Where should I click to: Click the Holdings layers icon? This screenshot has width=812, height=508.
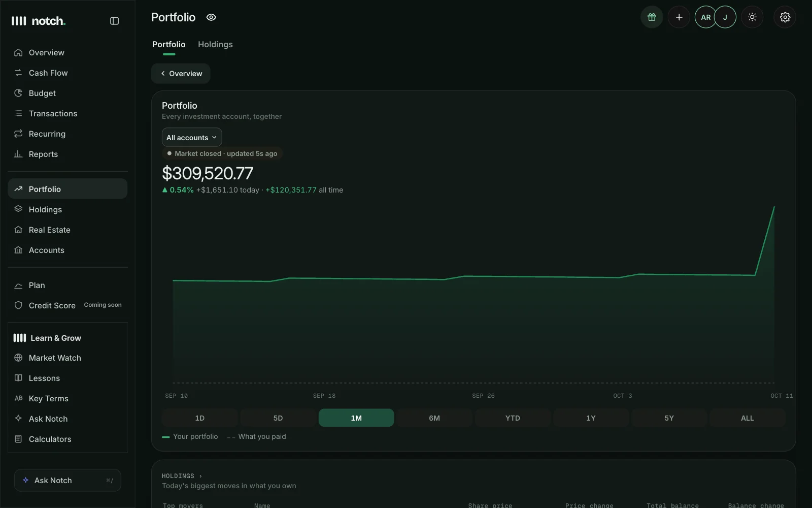pos(18,209)
